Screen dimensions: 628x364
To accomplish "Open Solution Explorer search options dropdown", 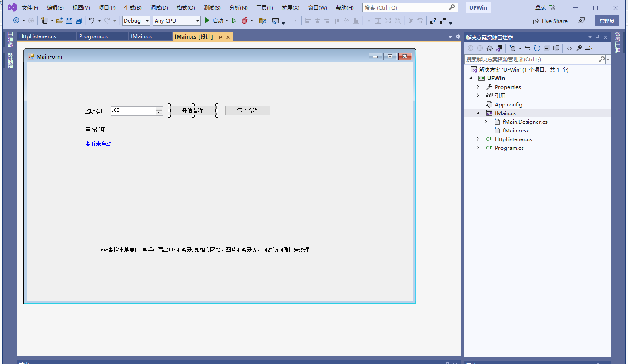I will [608, 60].
